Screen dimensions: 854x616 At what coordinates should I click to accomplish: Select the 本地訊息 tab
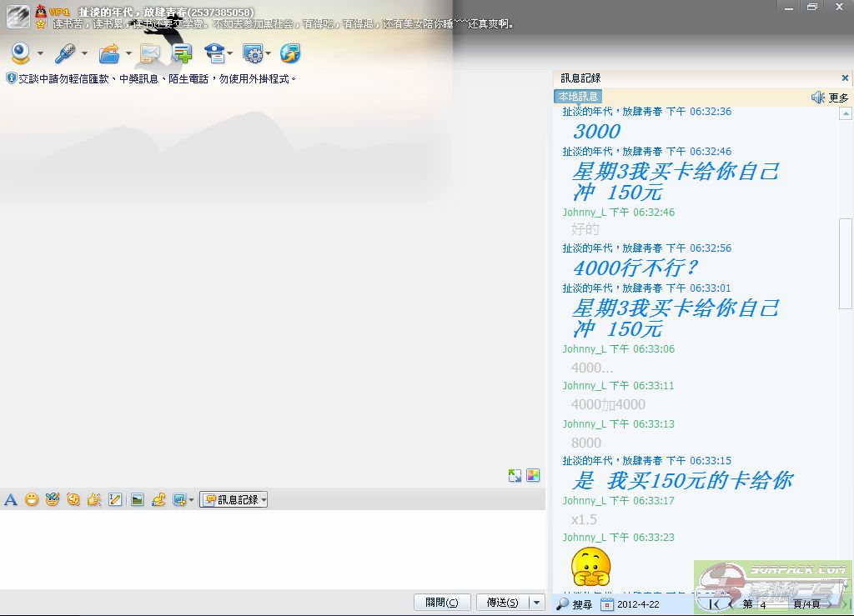[578, 97]
